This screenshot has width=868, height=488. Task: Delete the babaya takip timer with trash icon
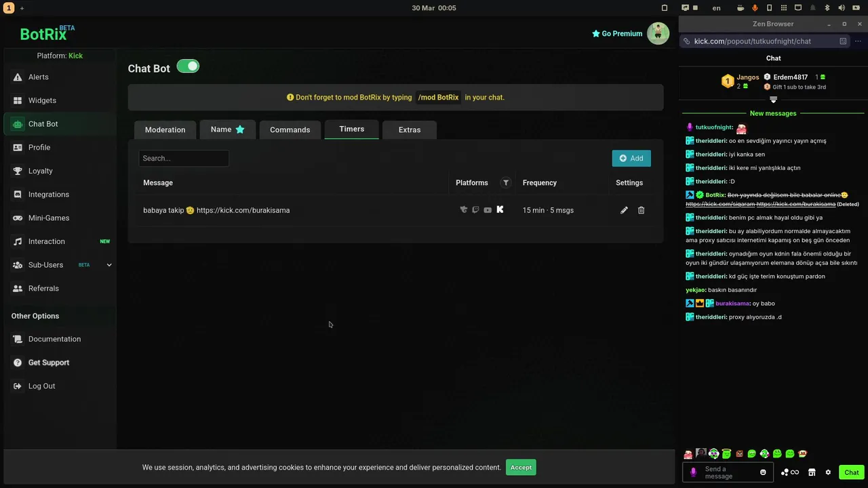tap(641, 210)
